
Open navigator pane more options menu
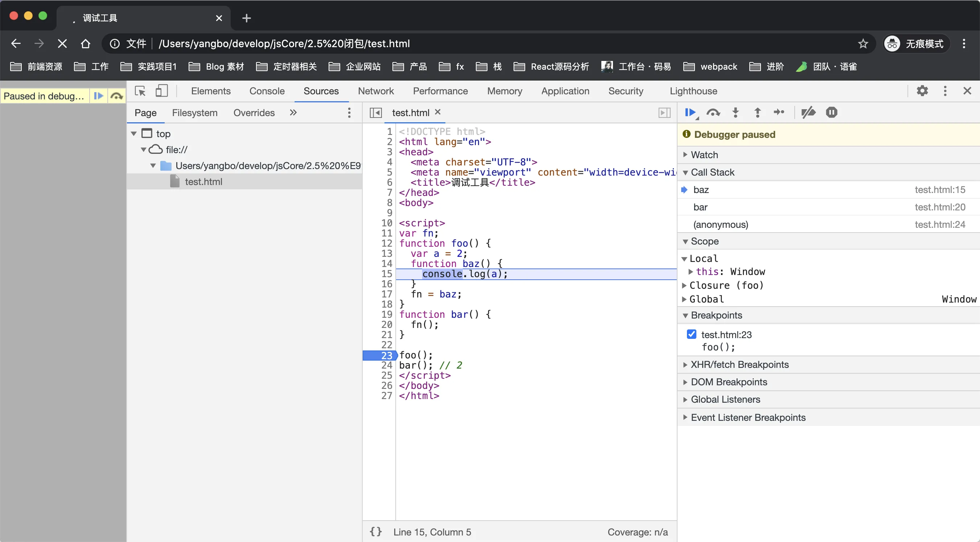click(x=349, y=113)
